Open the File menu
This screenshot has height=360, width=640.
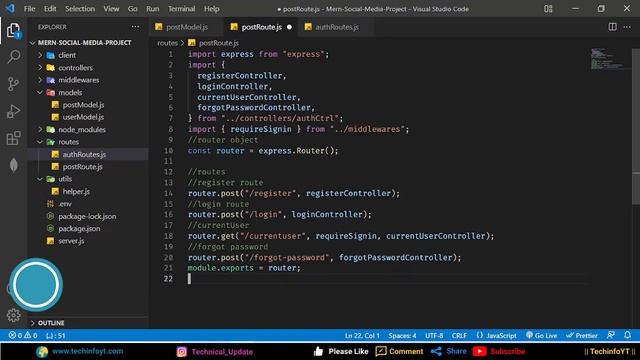pos(29,9)
